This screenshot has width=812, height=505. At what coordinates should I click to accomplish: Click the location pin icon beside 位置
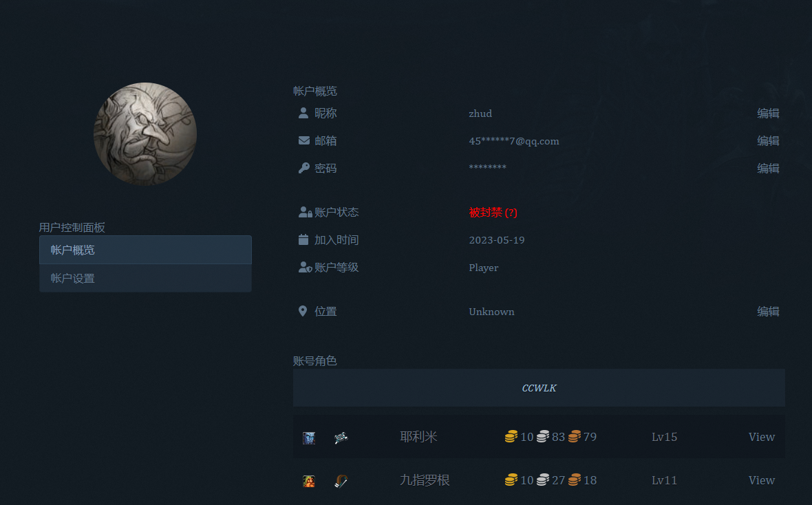[303, 310]
